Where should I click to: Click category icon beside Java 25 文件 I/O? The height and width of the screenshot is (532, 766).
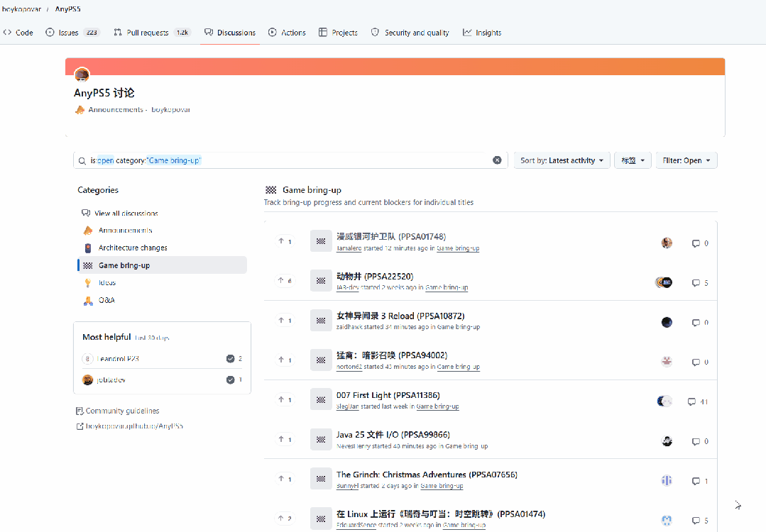[x=321, y=439]
